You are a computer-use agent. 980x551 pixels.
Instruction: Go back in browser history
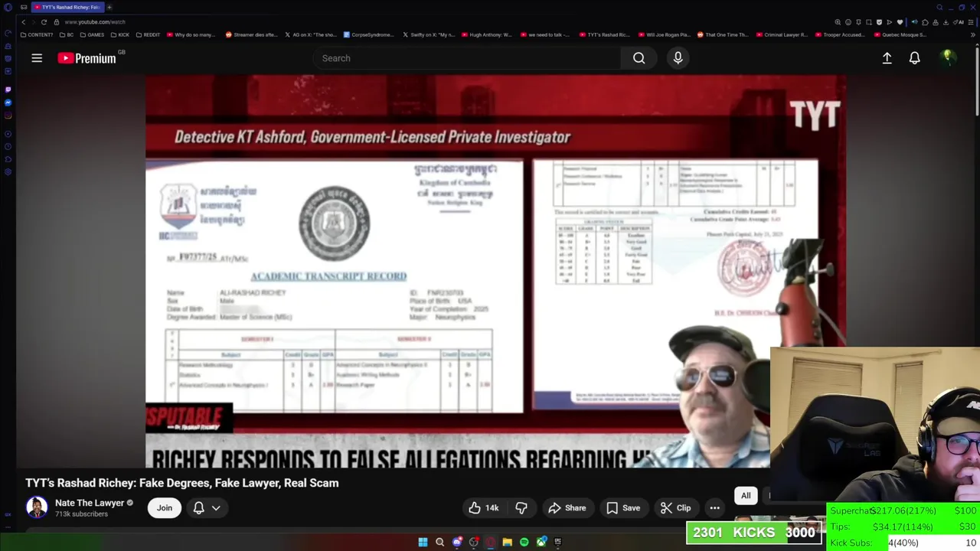point(23,22)
